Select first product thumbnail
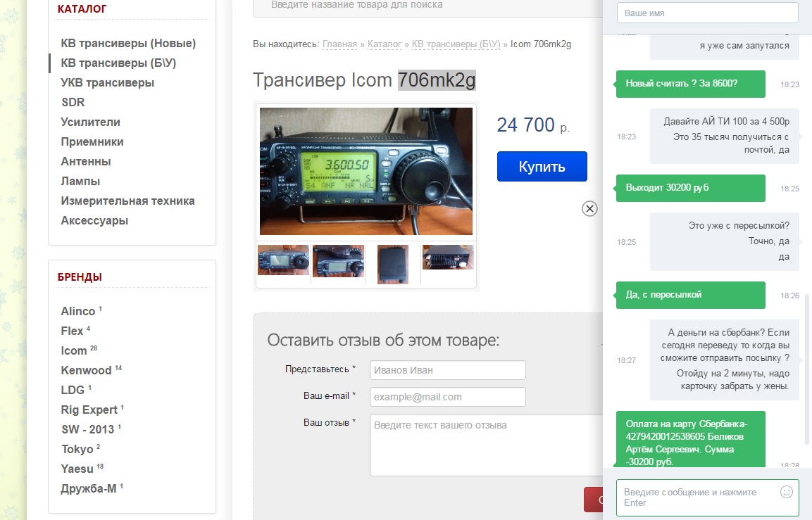The width and height of the screenshot is (812, 520). click(283, 260)
